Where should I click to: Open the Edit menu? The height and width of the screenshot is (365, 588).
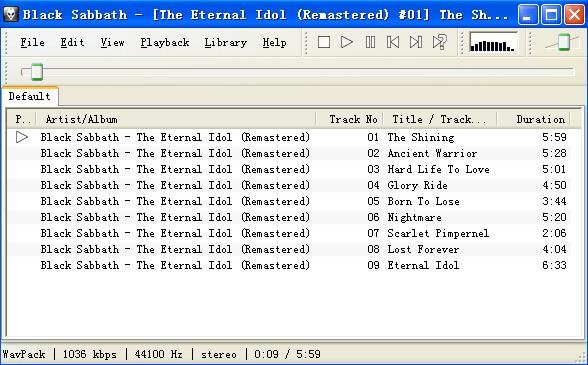coord(72,42)
